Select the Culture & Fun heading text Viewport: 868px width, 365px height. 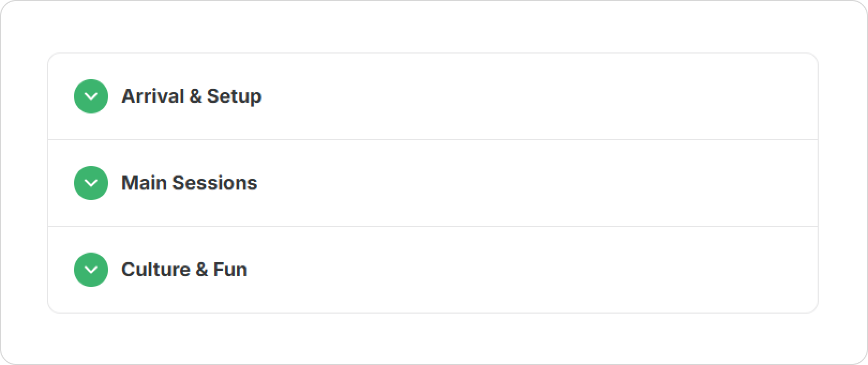pyautogui.click(x=184, y=270)
